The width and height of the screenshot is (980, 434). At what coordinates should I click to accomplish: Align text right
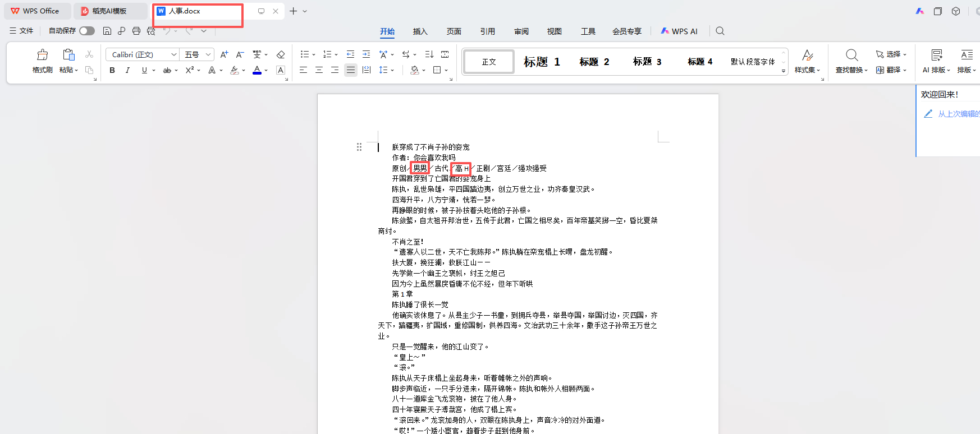[x=335, y=70]
